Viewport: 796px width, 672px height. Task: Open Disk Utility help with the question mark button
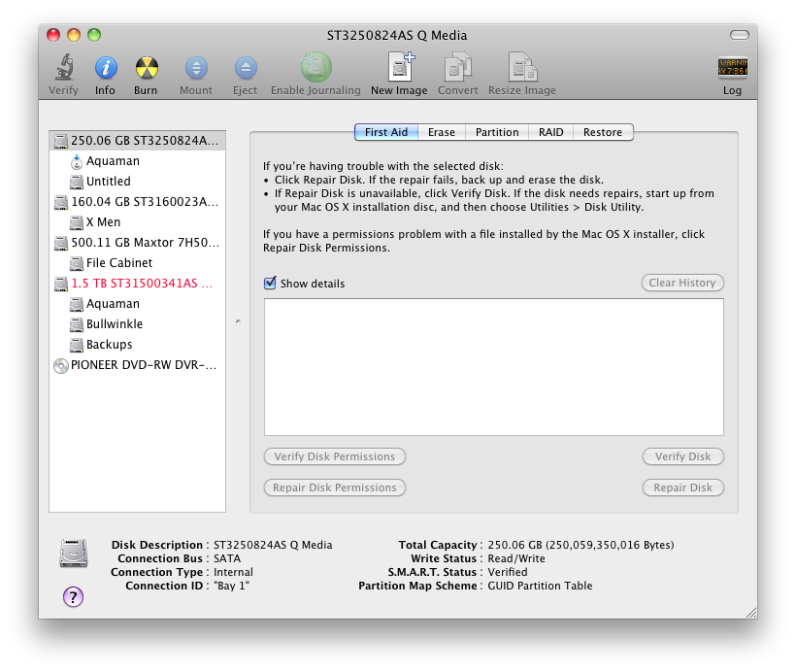[73, 597]
